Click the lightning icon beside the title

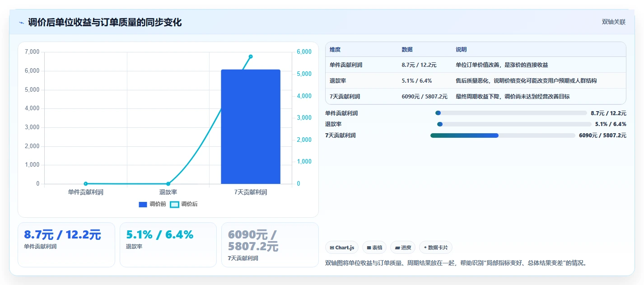click(x=21, y=22)
